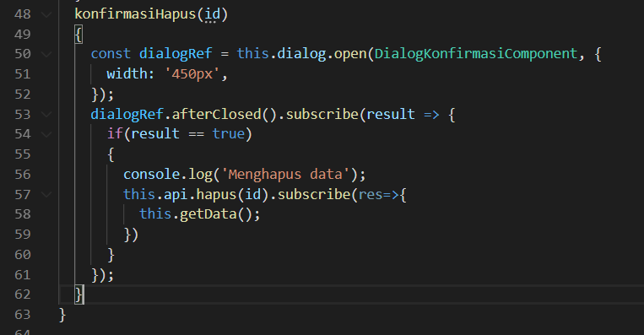644x335 pixels.
Task: Click the const keyword on line 50
Action: click(111, 54)
